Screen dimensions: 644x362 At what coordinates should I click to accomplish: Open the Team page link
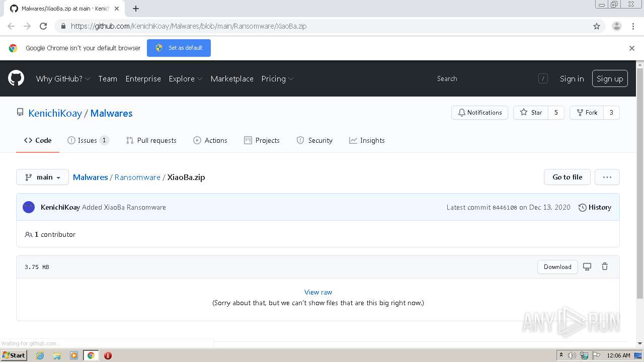click(108, 79)
